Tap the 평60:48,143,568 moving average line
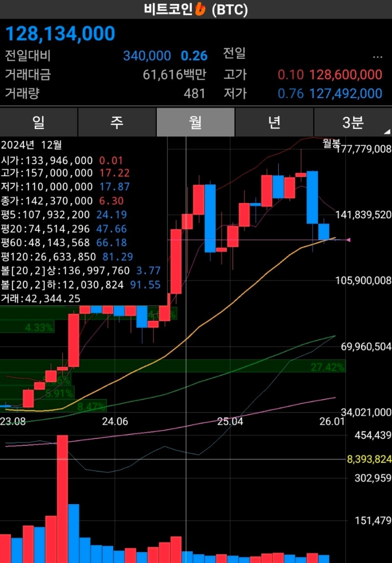 coord(64,243)
